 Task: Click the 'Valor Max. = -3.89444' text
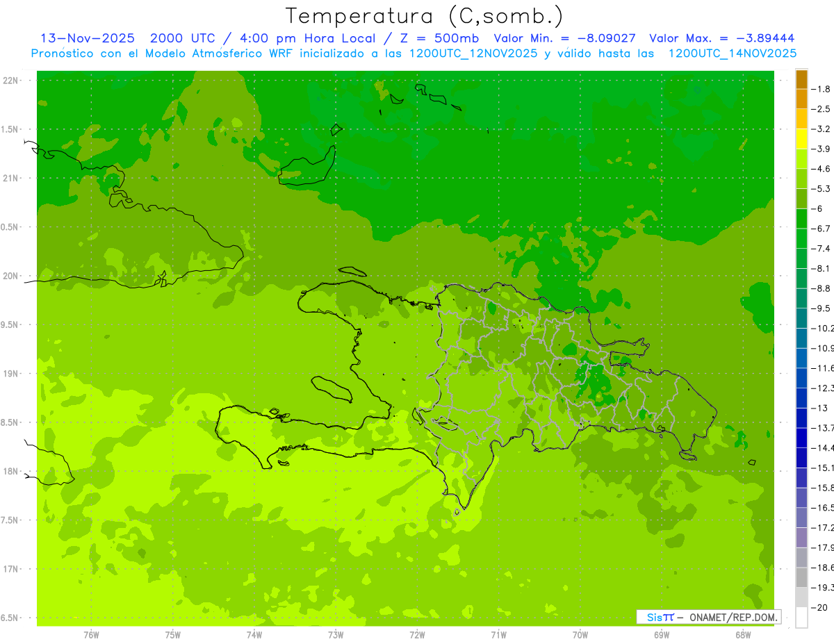[721, 38]
